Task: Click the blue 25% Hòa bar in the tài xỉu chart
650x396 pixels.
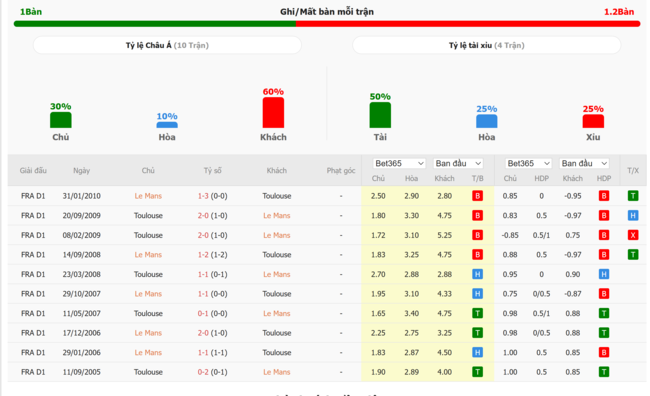Action: (x=487, y=121)
